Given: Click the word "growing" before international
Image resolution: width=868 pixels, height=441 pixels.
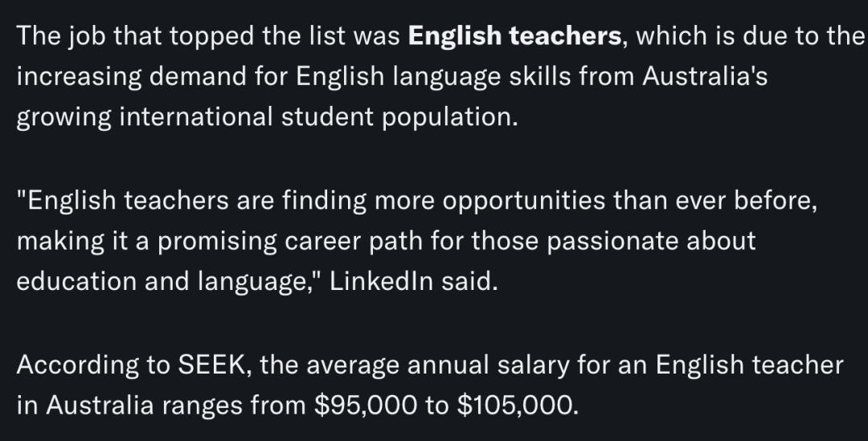Looking at the screenshot, I should 64,117.
